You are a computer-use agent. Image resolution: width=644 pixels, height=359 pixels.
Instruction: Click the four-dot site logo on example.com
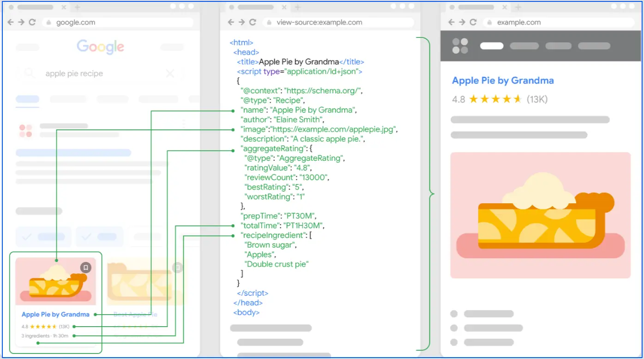click(460, 46)
